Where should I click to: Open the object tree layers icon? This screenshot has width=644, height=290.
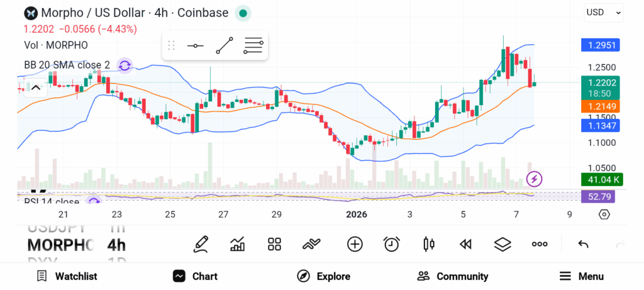pos(502,244)
